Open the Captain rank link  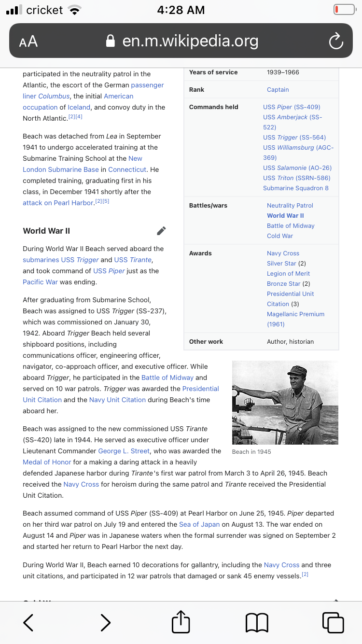point(278,90)
